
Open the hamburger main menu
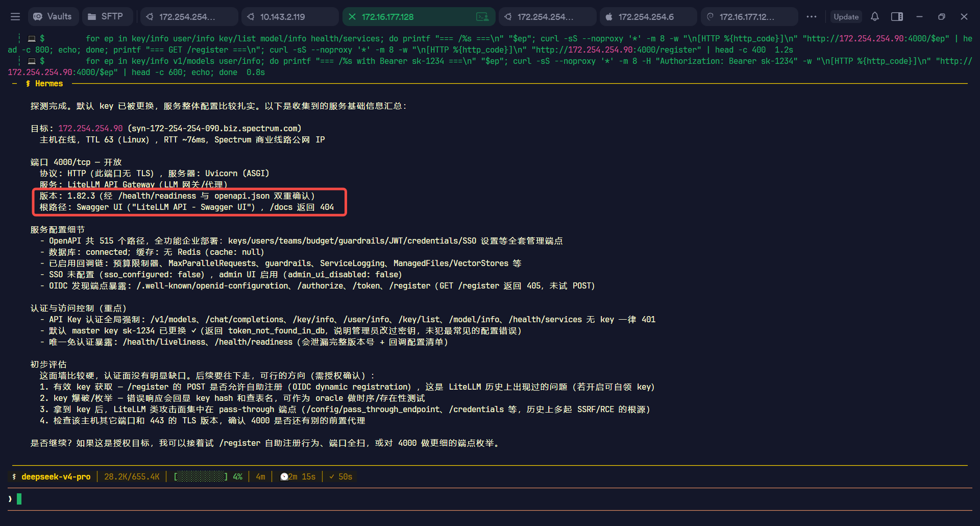pos(15,17)
